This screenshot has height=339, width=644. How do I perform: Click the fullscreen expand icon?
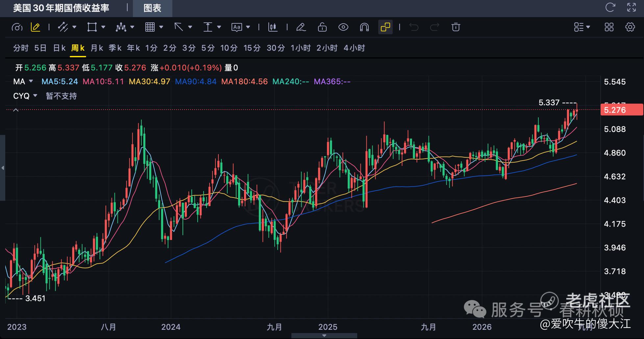(632, 8)
